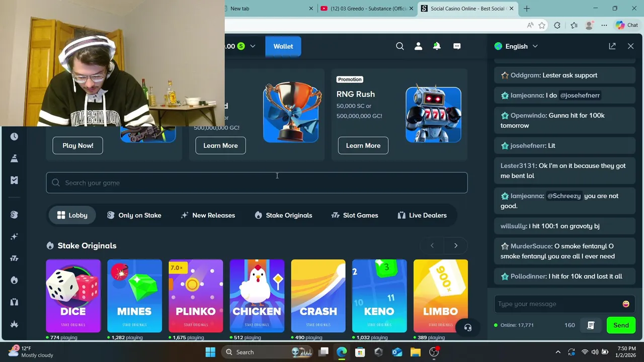Open the Chicken game thumbnail
This screenshot has width=644, height=362.
[257, 296]
